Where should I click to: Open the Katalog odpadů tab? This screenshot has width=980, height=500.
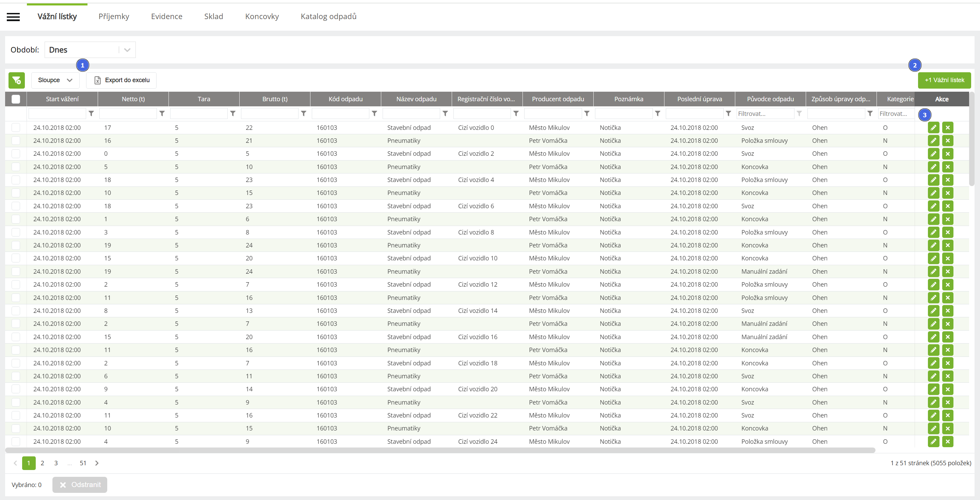328,16
